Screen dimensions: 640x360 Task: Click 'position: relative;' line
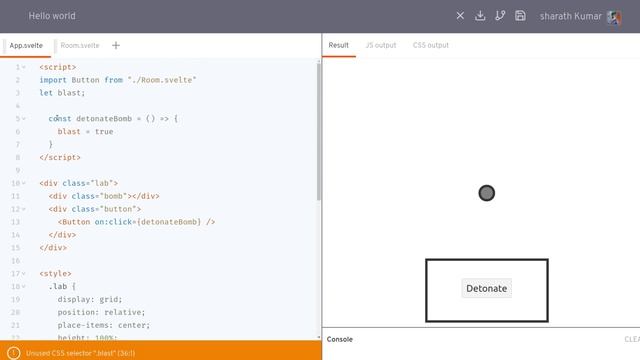pyautogui.click(x=101, y=312)
